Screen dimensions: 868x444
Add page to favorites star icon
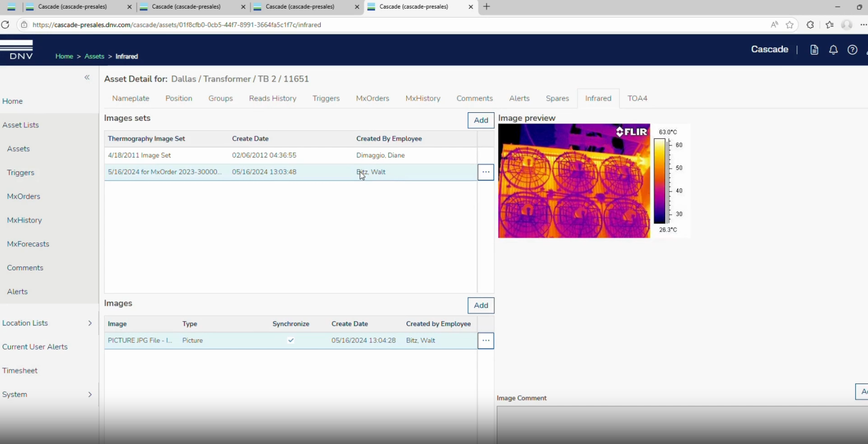point(789,25)
